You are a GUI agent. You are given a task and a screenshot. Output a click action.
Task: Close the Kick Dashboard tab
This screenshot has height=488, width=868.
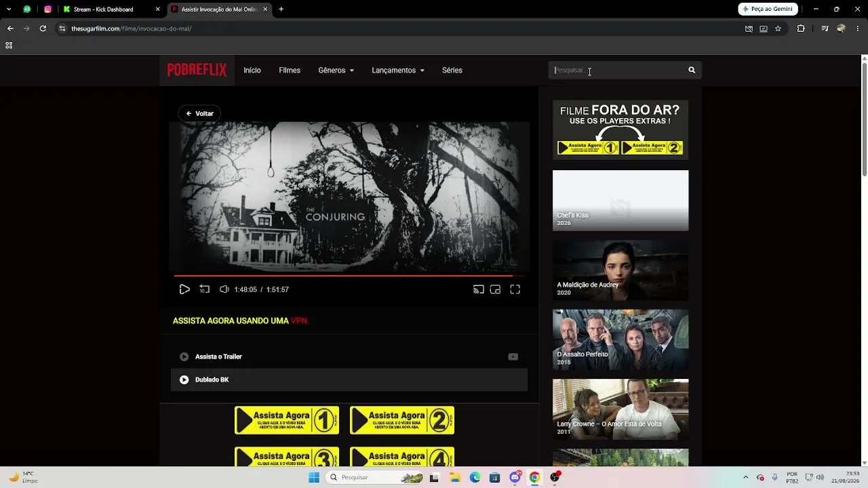pyautogui.click(x=157, y=9)
